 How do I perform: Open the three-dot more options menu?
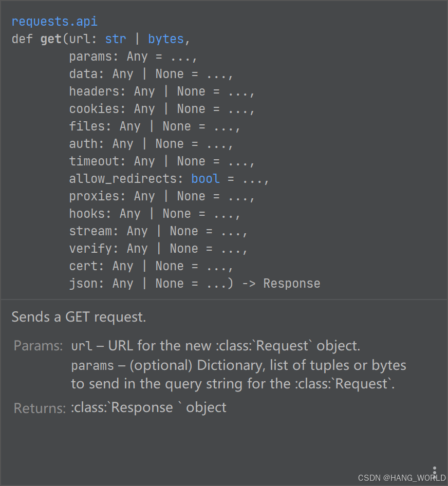435,472
